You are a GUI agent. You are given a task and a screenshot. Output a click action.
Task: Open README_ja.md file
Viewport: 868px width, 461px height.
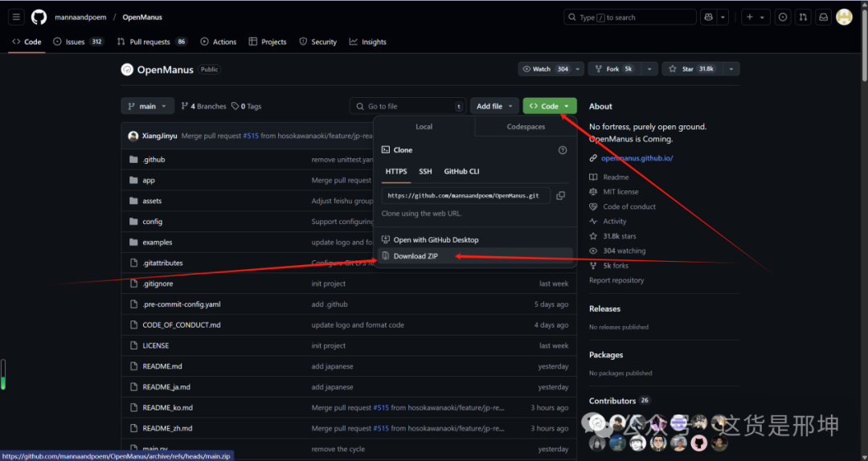tap(166, 387)
